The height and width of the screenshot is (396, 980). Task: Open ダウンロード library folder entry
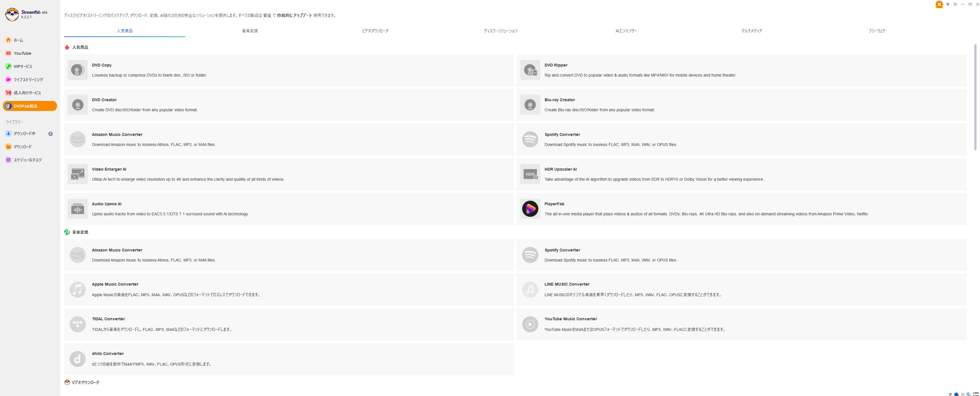click(30, 147)
